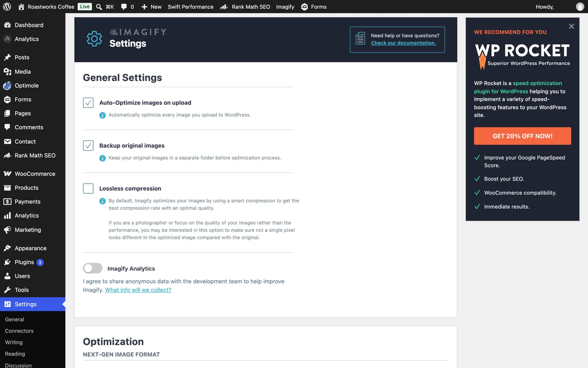Open Connectors settings submenu item

19,331
